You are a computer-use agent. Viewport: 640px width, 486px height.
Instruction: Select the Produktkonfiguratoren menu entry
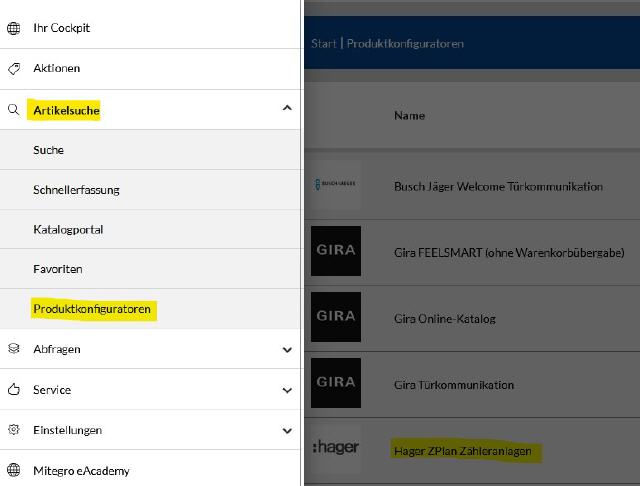tap(92, 309)
